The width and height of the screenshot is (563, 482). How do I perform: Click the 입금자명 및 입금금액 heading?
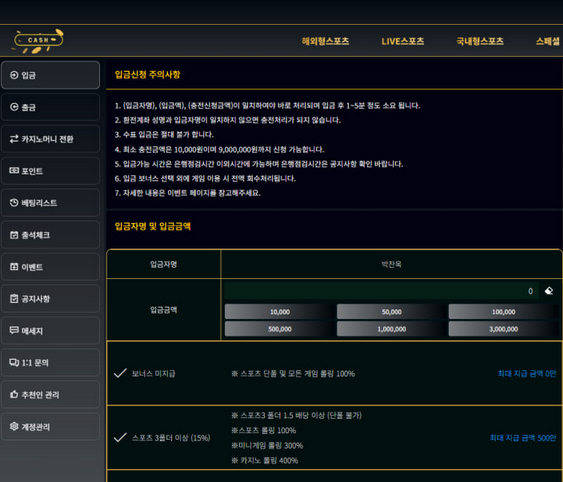click(153, 226)
